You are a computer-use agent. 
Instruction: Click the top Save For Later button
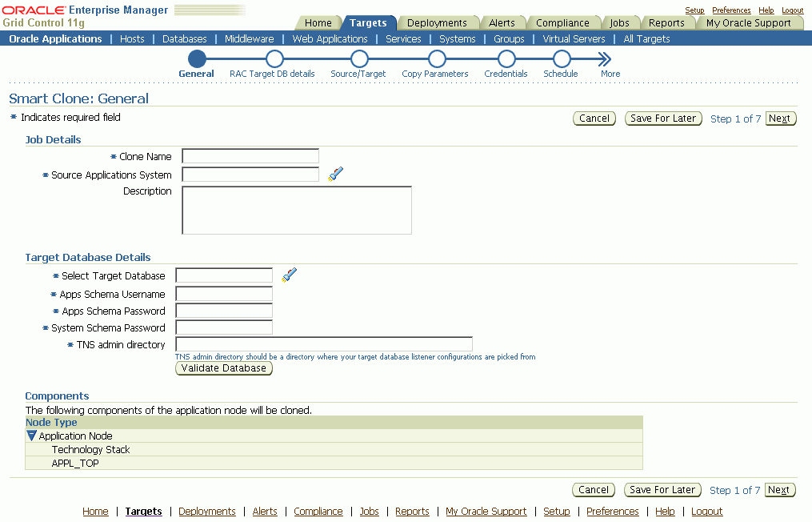pyautogui.click(x=663, y=118)
